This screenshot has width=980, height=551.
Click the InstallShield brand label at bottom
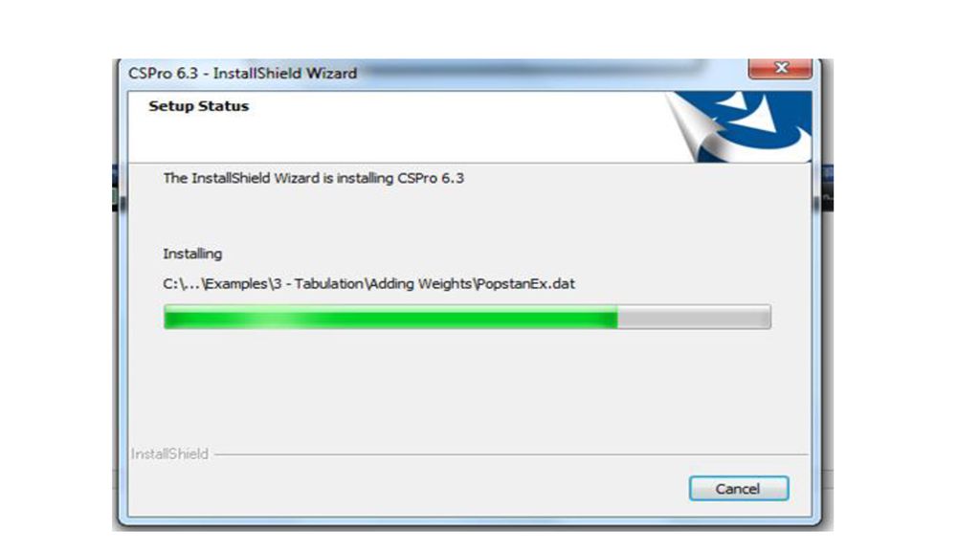[x=169, y=454]
